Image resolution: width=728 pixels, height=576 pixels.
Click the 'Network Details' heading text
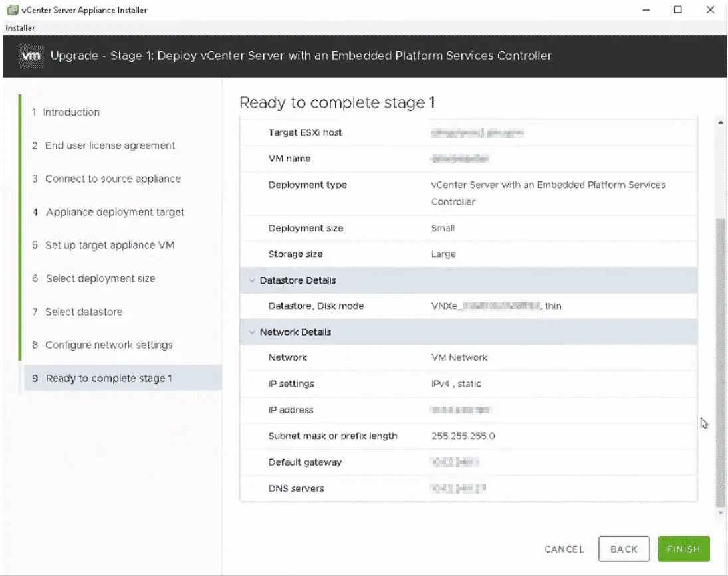[295, 332]
